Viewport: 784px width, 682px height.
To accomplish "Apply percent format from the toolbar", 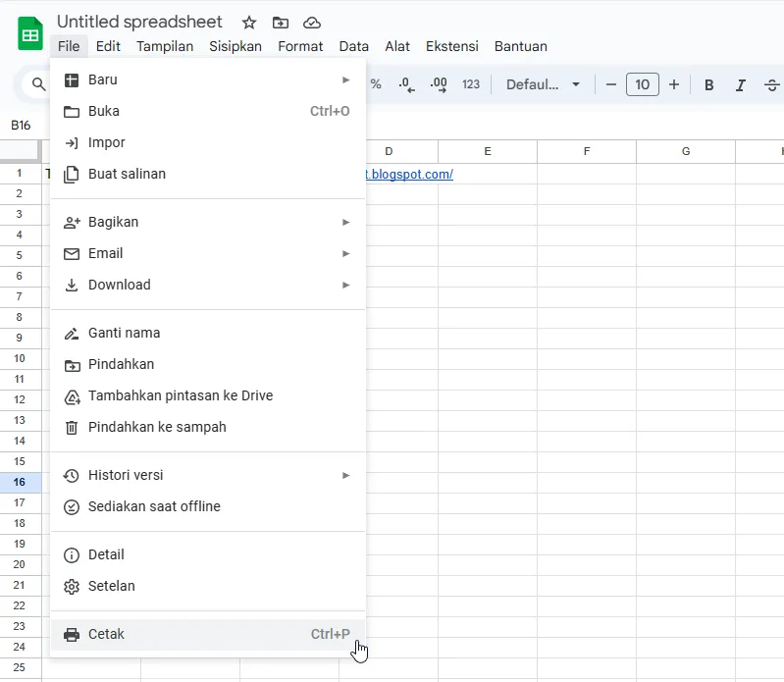I will tap(376, 85).
